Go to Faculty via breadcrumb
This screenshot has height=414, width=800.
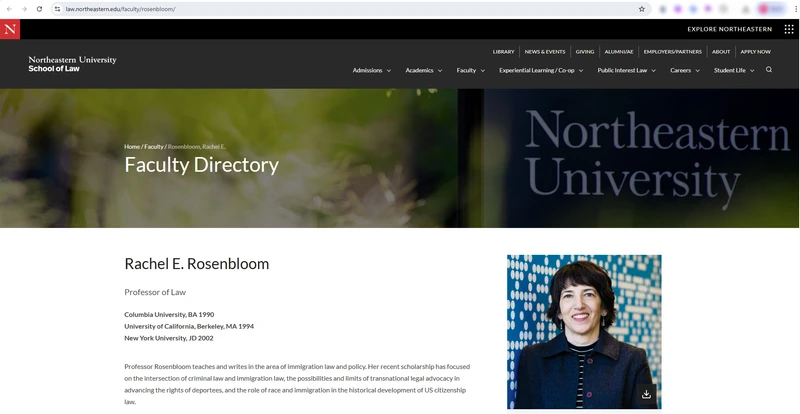[x=154, y=147]
